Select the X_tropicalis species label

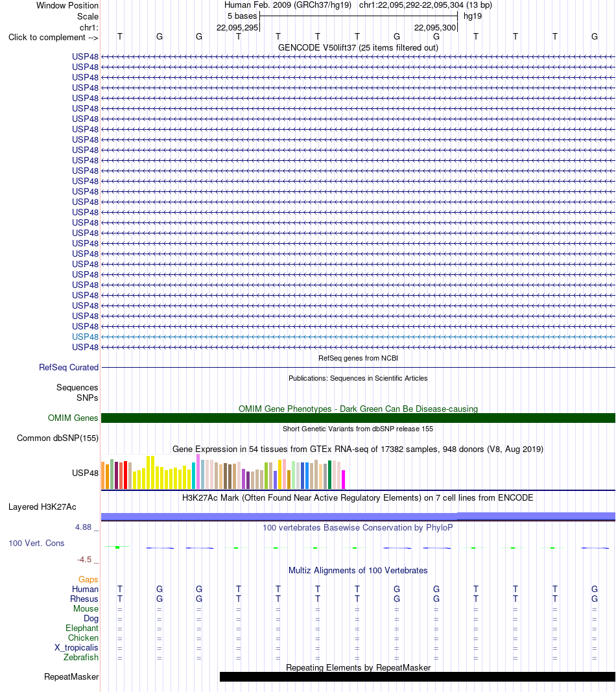(77, 647)
